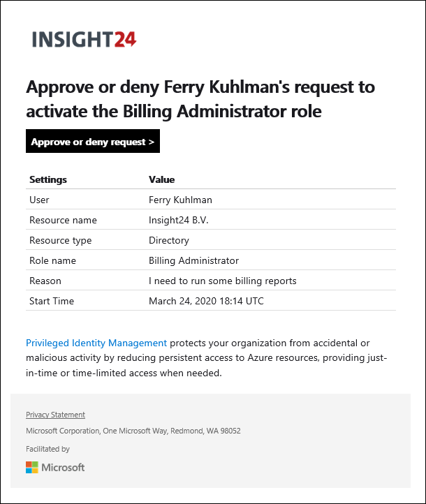The height and width of the screenshot is (504, 426).
Task: Click the Start Time row label
Action: tap(52, 301)
